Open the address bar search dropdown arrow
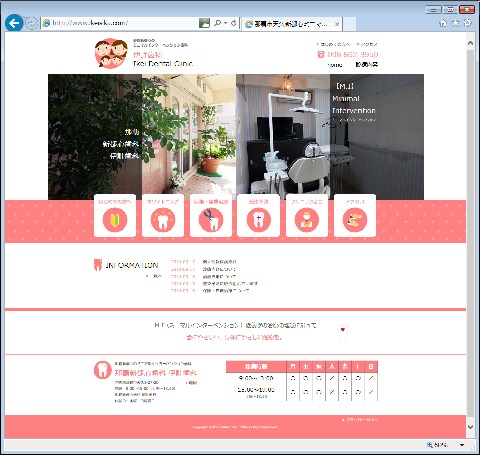 pyautogui.click(x=225, y=23)
